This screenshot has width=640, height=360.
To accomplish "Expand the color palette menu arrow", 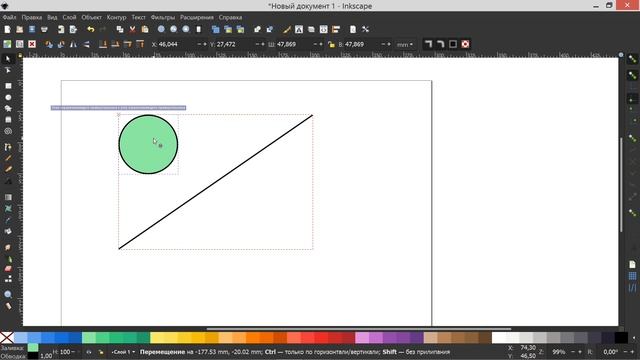I will click(634, 338).
